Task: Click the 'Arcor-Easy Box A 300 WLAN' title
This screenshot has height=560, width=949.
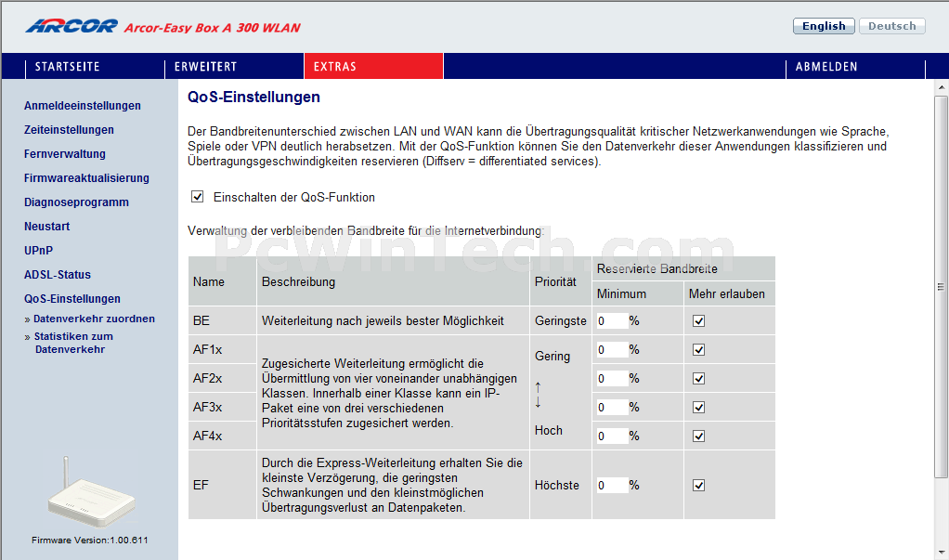Action: point(213,27)
